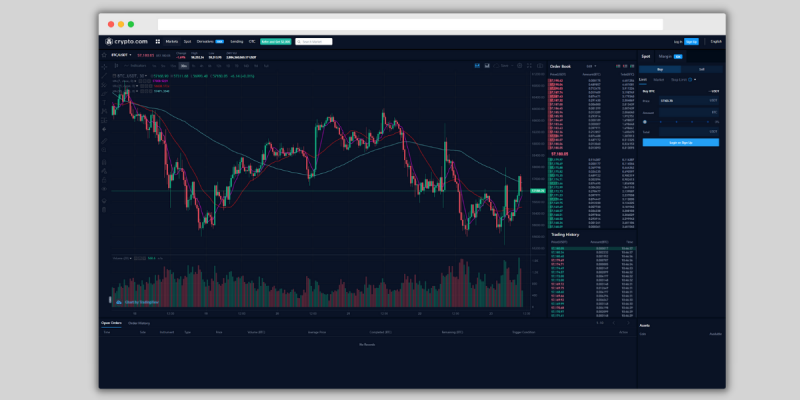
Task: Expand the BTC_USDT, 30 chart legend dropdown
Action: pos(146,76)
